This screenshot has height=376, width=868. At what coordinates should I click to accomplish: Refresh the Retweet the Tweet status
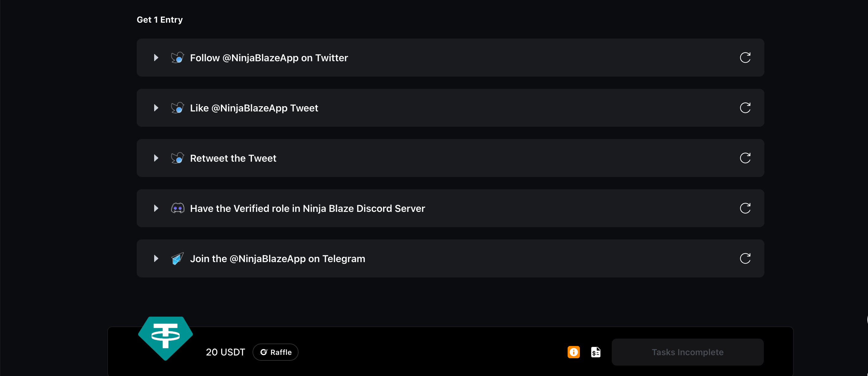click(745, 158)
